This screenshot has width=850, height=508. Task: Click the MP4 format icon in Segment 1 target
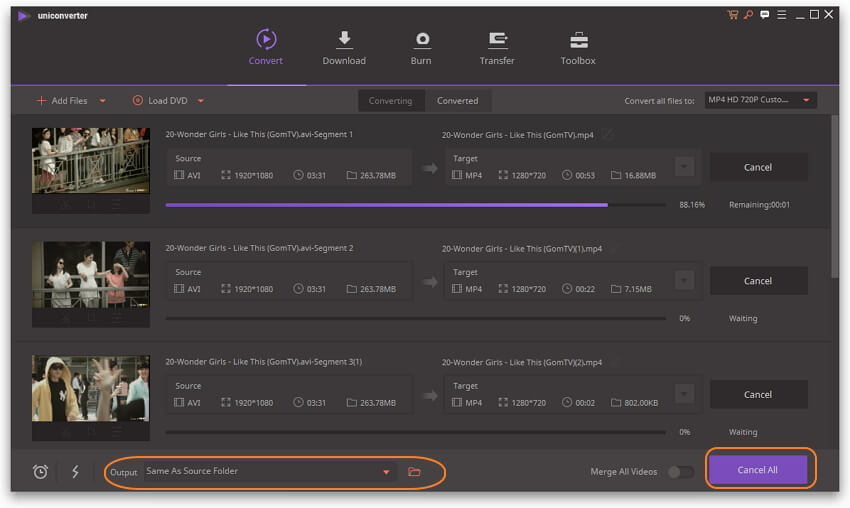coord(457,175)
